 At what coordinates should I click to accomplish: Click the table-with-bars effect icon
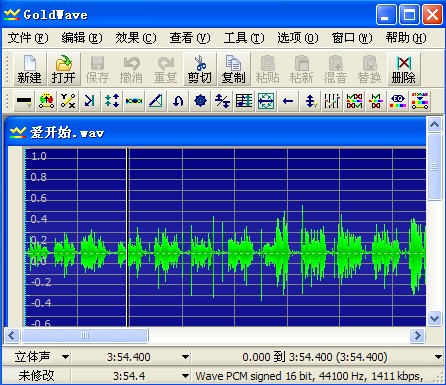point(244,101)
